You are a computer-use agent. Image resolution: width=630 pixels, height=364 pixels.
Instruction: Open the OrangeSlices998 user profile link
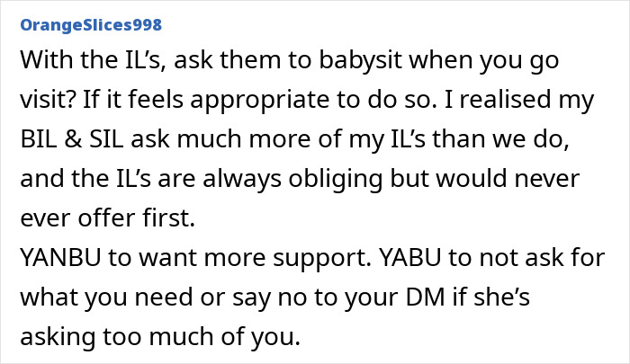pyautogui.click(x=91, y=25)
